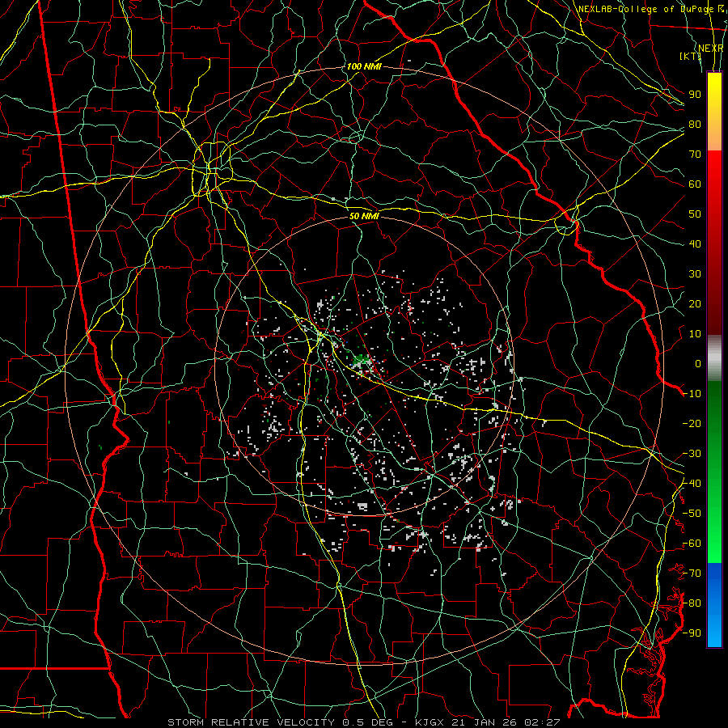This screenshot has width=728, height=728.
Task: Click the -80 value on the velocity scale
Action: coord(692,603)
